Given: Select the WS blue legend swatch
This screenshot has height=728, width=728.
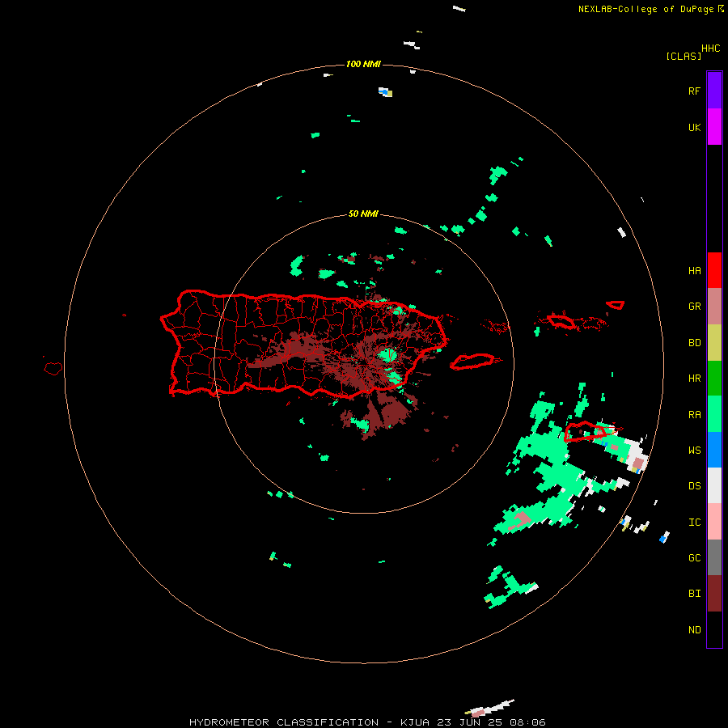Looking at the screenshot, I should tap(714, 450).
